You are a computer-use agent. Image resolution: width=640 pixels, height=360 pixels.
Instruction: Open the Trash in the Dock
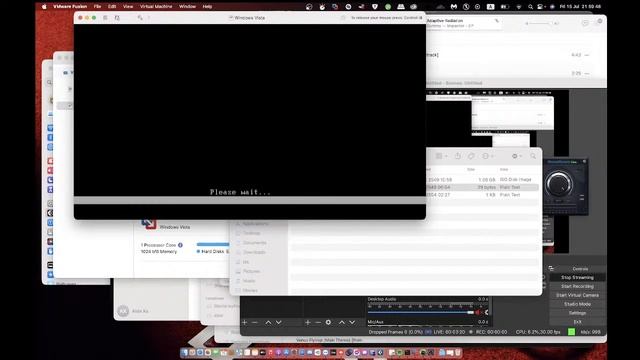pos(458,352)
